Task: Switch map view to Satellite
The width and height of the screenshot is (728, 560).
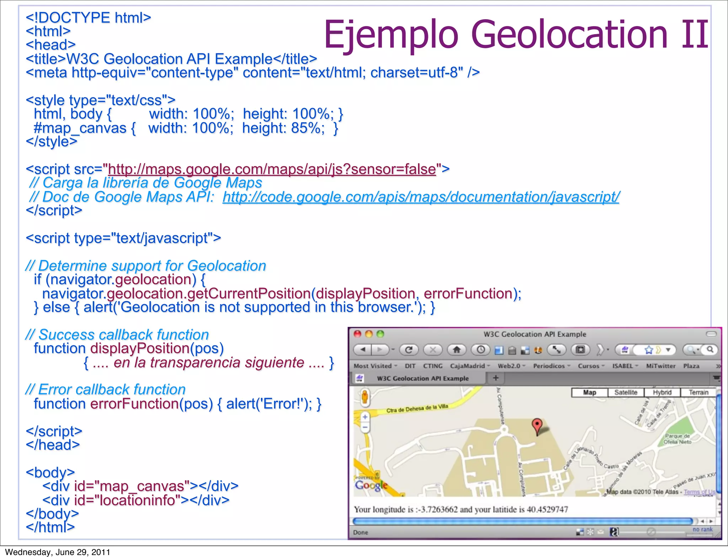Action: coord(626,392)
